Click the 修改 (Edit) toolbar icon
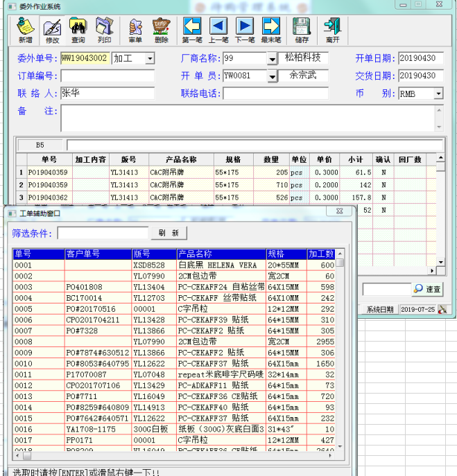The height and width of the screenshot is (476, 457). pyautogui.click(x=52, y=30)
